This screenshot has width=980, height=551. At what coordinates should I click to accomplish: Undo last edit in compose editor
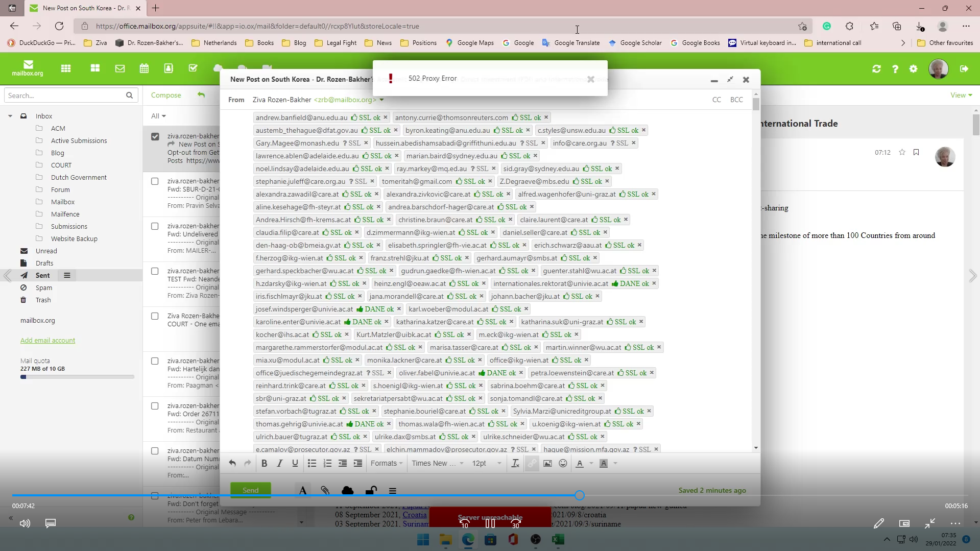pyautogui.click(x=232, y=463)
